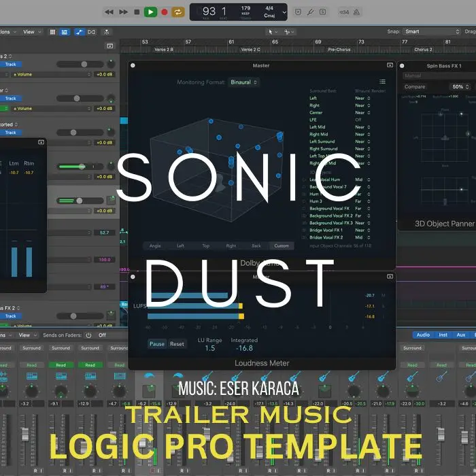This screenshot has width=476, height=476.
Task: Open the Snap Smart dropdown
Action: point(432,31)
